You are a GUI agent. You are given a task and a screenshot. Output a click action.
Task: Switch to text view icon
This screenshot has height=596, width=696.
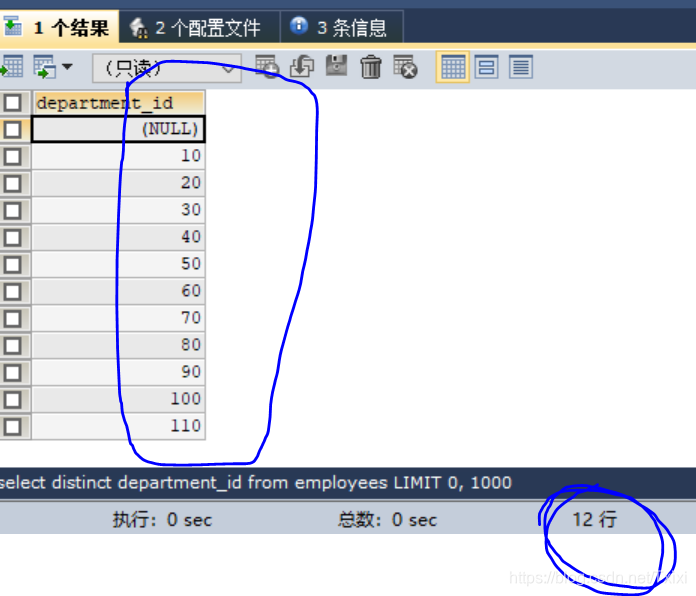pyautogui.click(x=521, y=67)
